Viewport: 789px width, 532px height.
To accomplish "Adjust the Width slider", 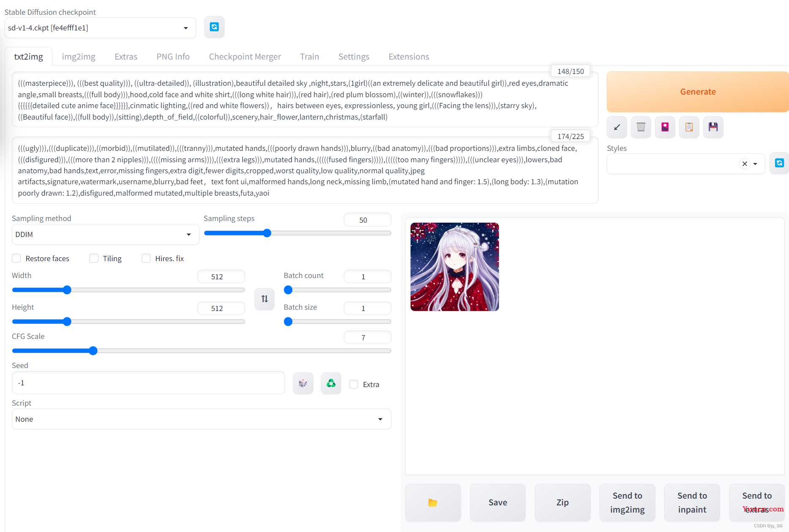I will pyautogui.click(x=129, y=290).
